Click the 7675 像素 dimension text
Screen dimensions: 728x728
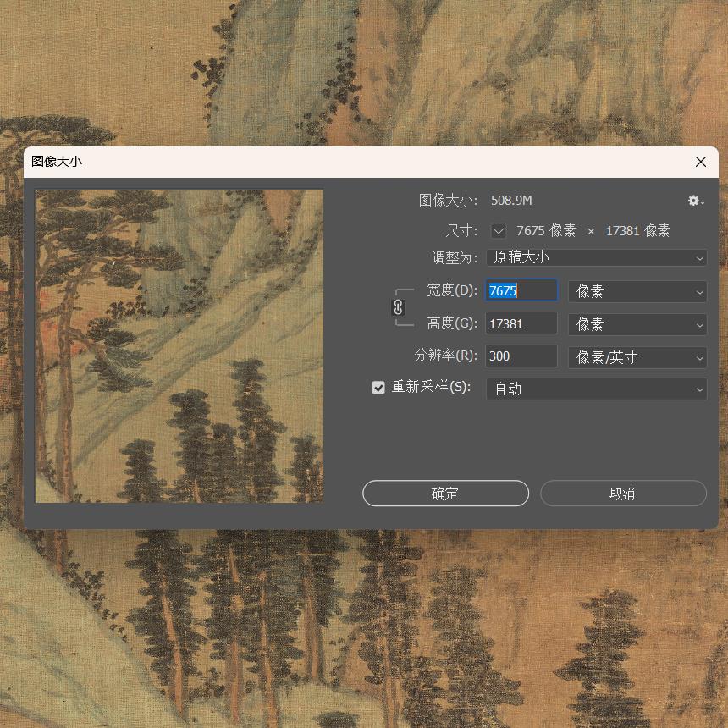tap(546, 231)
